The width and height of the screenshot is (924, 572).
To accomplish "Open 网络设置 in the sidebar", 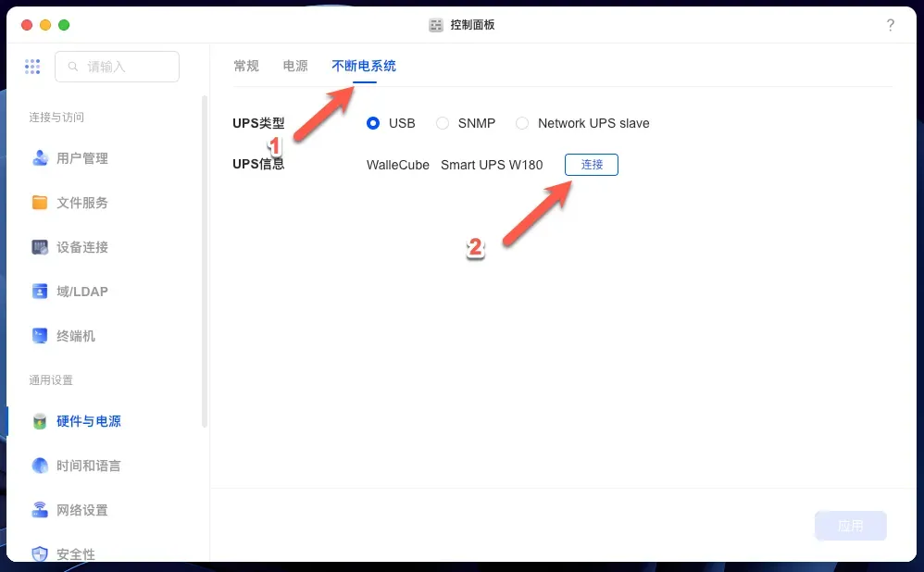I will click(82, 510).
